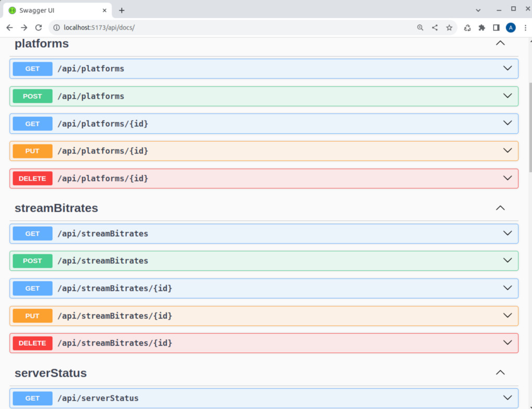This screenshot has height=409, width=532.
Task: Click the DELETE badge on /api/streamBitrates/{id}
Action: coord(32,343)
